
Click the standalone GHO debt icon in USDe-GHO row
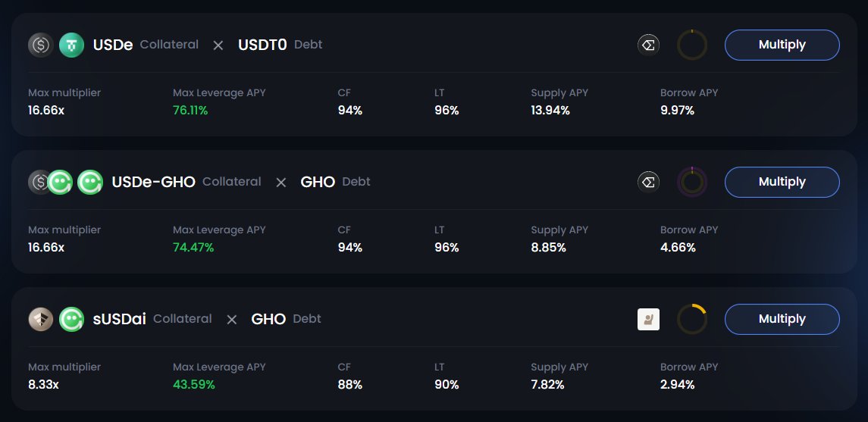click(90, 182)
